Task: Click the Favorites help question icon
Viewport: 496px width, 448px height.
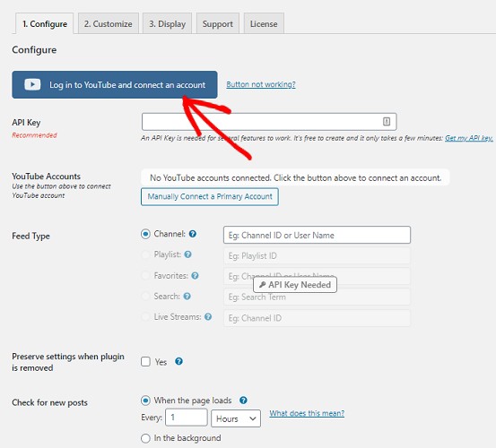Action: 195,276
